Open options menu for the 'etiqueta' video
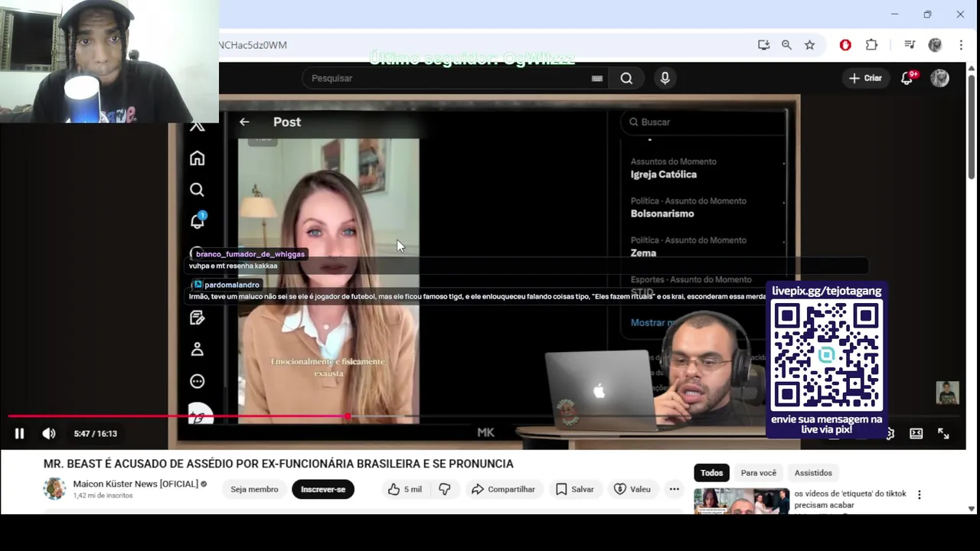Image resolution: width=980 pixels, height=551 pixels. tap(920, 495)
